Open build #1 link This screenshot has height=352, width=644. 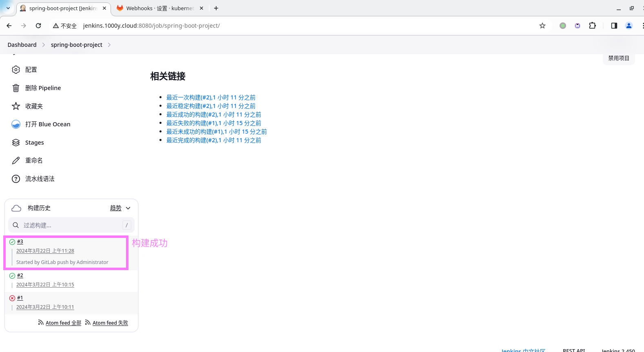click(20, 298)
